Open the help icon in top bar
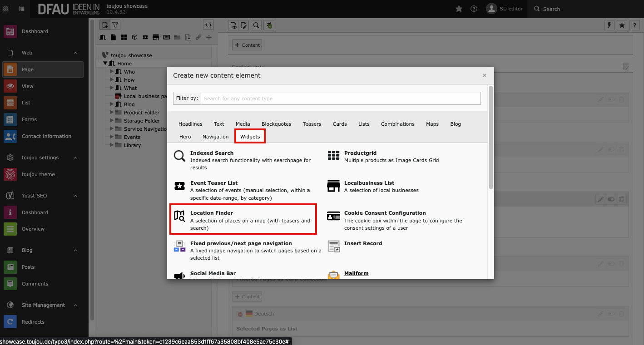 474,9
